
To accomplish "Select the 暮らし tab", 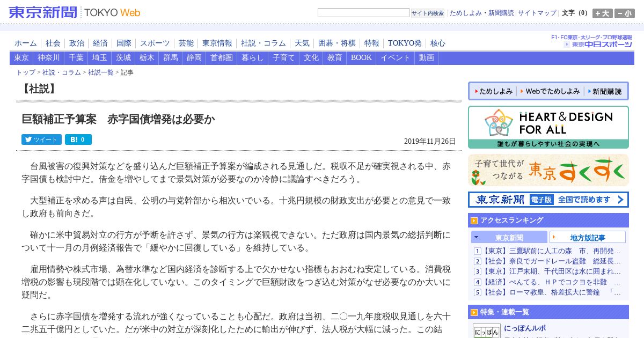I will click(x=253, y=58).
